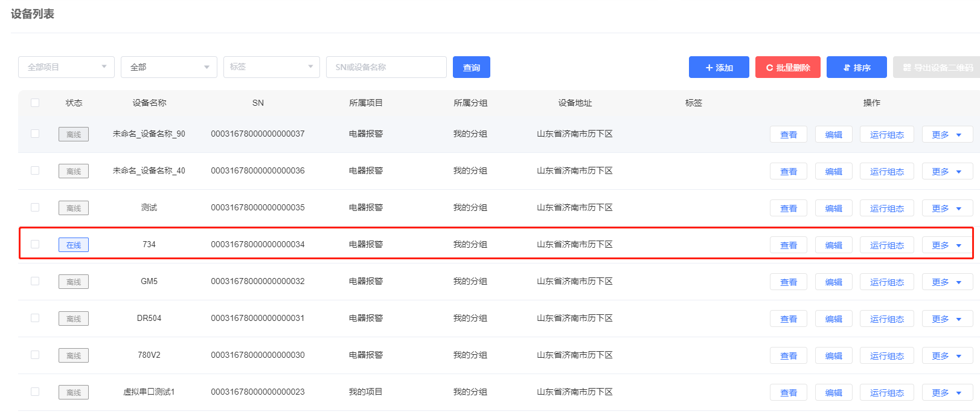
Task: Tick the checkbox for device DR504
Action: [35, 318]
